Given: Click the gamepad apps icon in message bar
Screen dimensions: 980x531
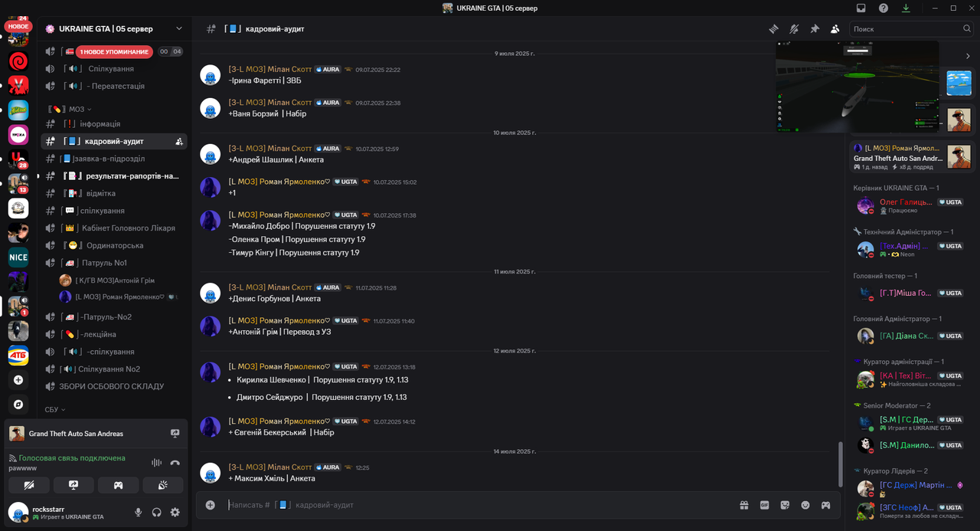Looking at the screenshot, I should (x=826, y=505).
